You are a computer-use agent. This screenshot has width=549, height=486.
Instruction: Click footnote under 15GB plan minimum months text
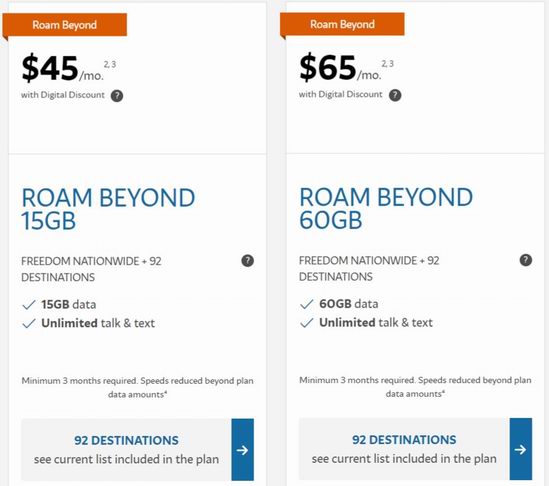(137, 388)
